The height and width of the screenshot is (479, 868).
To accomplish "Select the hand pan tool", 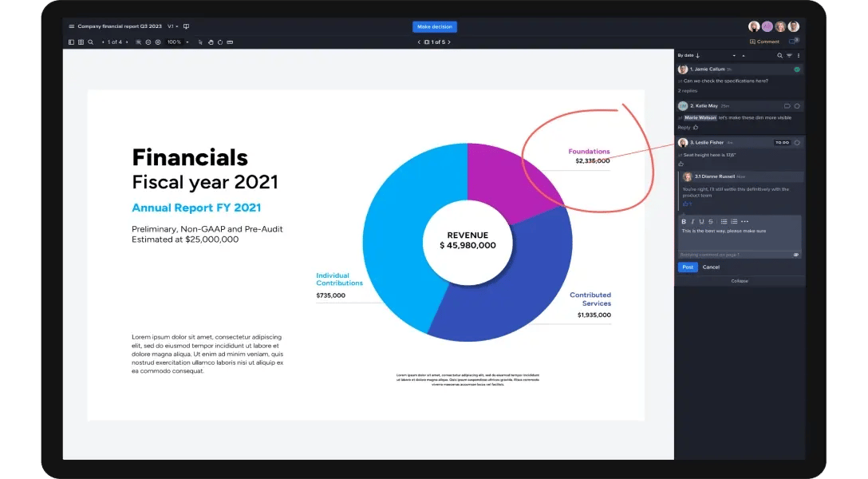I will (211, 42).
